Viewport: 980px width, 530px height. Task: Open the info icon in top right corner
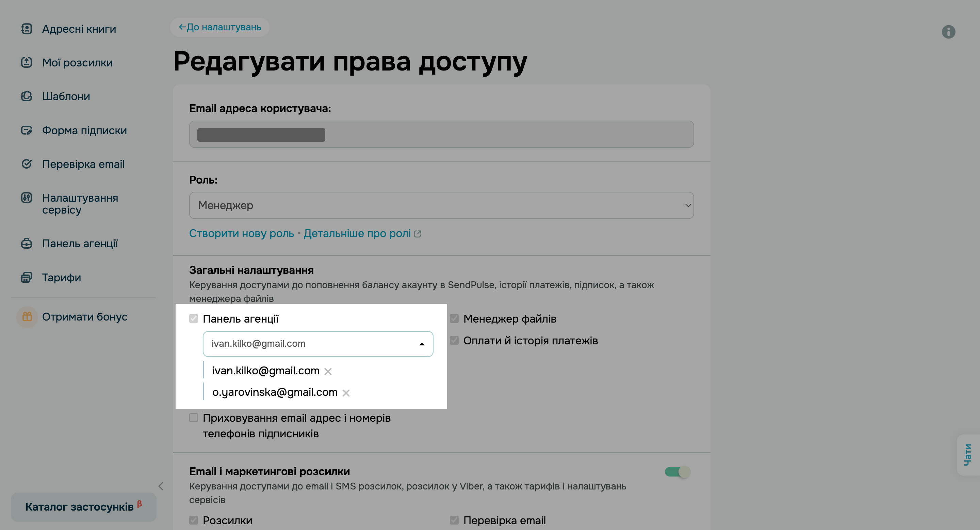[x=948, y=32]
